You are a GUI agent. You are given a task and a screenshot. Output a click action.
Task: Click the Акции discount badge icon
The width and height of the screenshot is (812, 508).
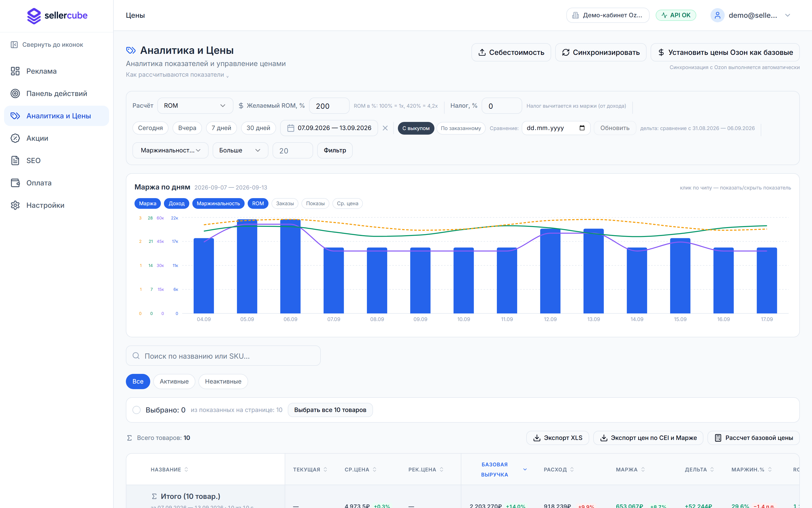[x=15, y=138]
